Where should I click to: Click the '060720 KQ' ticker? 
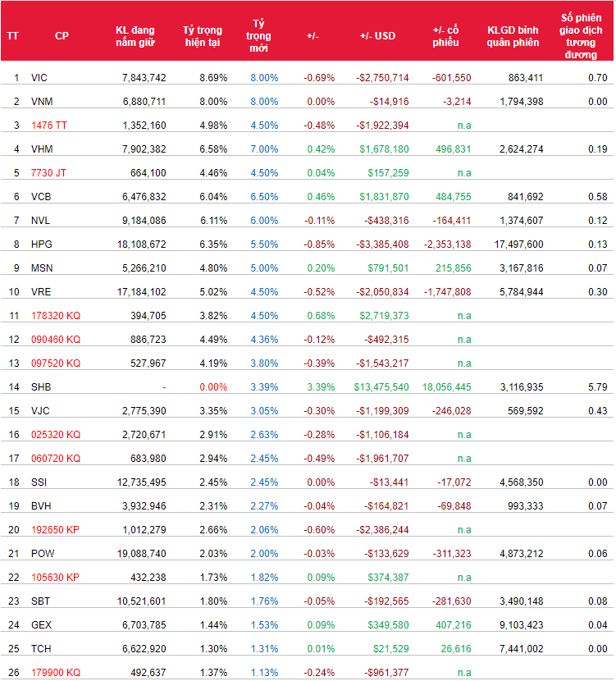coord(56,459)
